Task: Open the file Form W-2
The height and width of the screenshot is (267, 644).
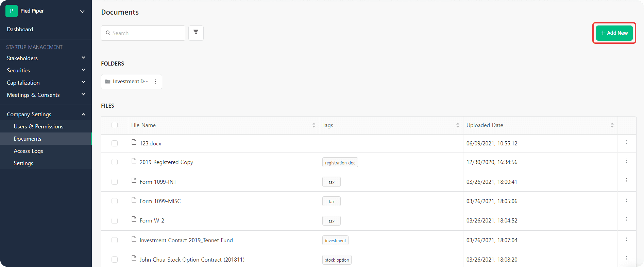Action: (152, 220)
